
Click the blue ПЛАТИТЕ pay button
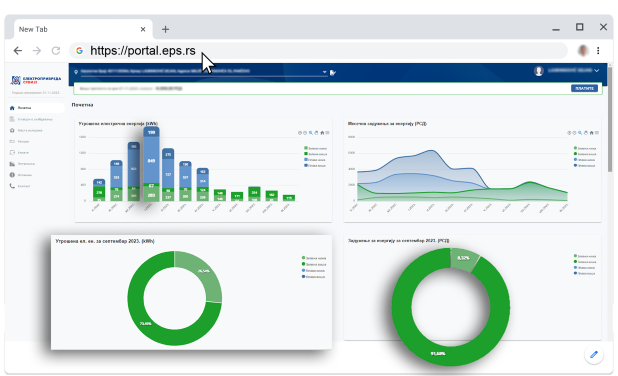tap(584, 88)
